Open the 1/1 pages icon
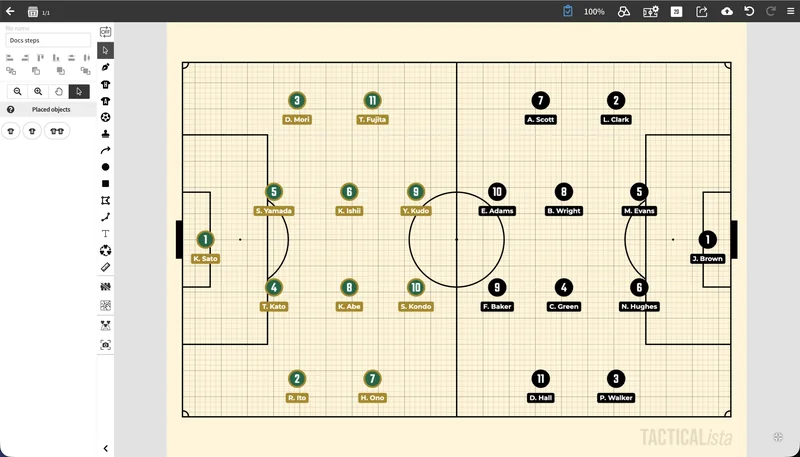Screen dimensions: 800x457 [33, 12]
